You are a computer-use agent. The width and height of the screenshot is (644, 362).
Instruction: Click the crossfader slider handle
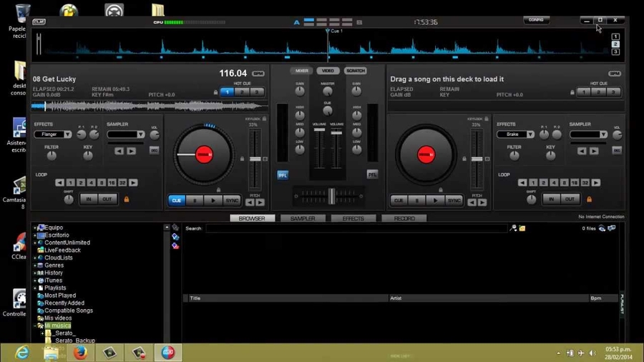(331, 195)
